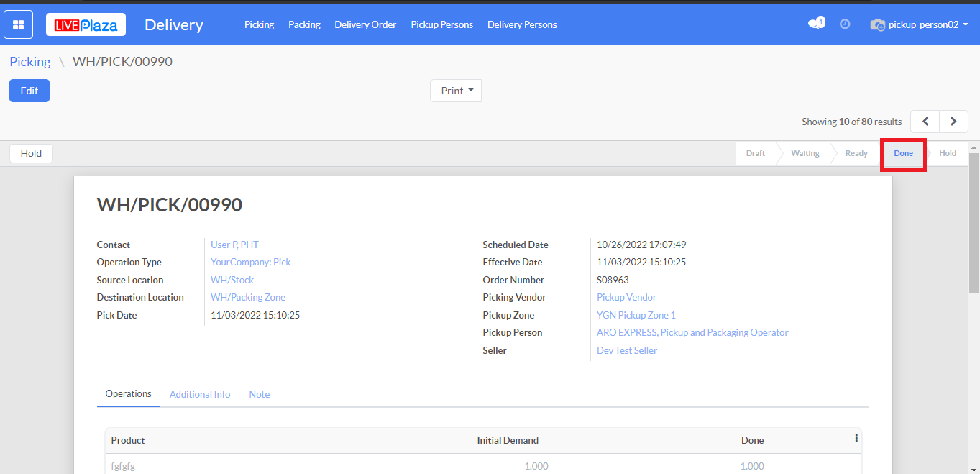Click the pickup_person02 avatar camera icon
This screenshot has width=980, height=474.
coord(877,24)
